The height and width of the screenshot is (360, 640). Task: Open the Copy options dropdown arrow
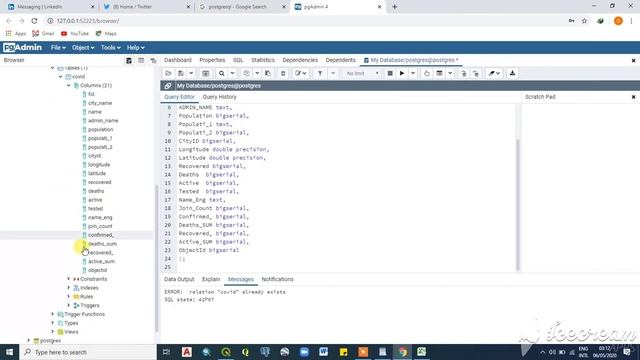click(257, 73)
